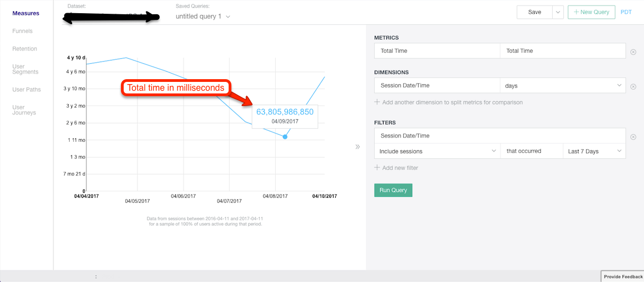Click the Save button

pyautogui.click(x=534, y=12)
